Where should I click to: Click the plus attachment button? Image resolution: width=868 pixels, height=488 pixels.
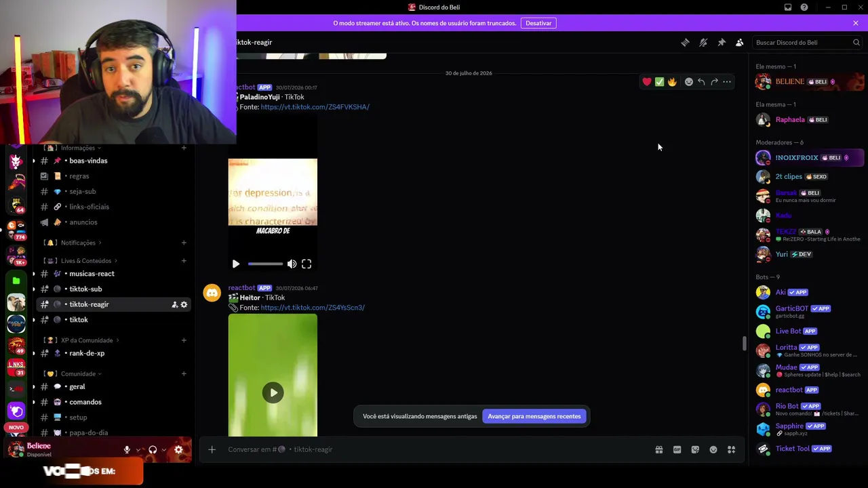[212, 449]
